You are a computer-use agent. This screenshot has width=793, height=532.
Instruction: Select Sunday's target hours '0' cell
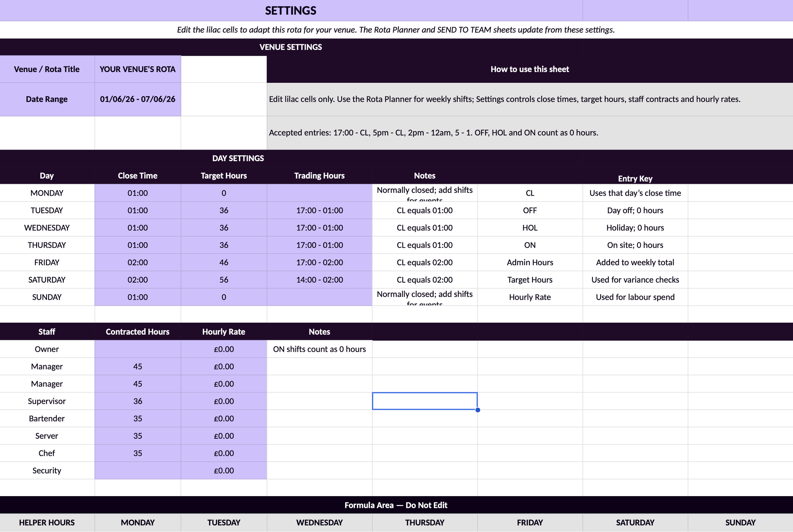pos(224,297)
